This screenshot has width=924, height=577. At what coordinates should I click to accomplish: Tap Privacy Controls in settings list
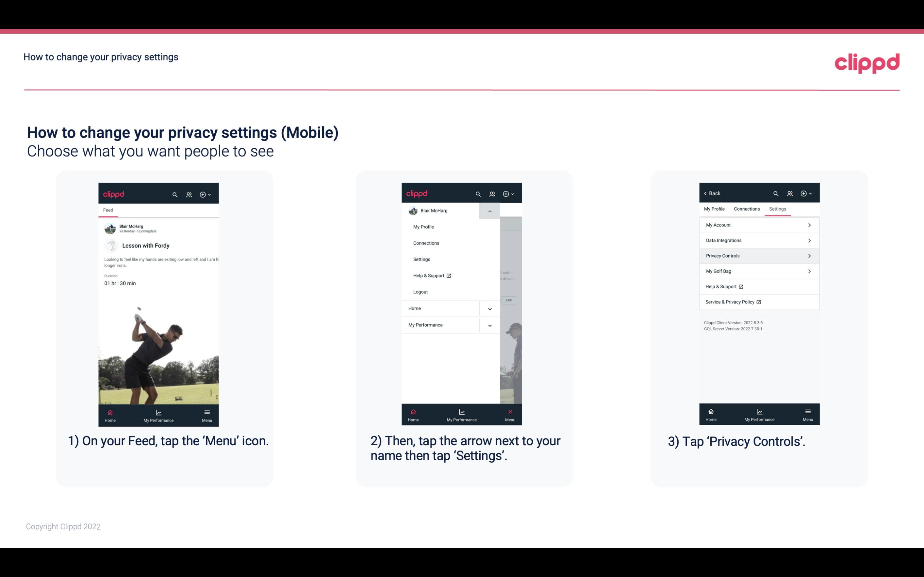(x=758, y=255)
